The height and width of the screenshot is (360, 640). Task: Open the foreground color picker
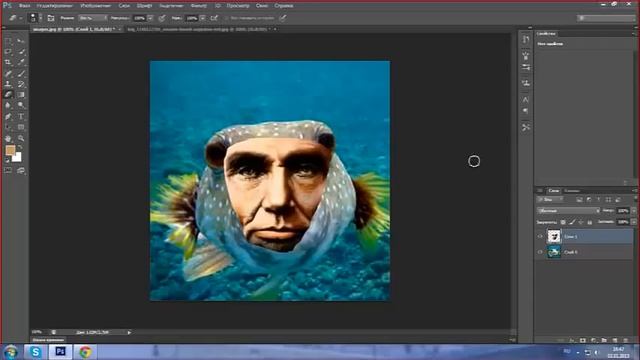10,150
